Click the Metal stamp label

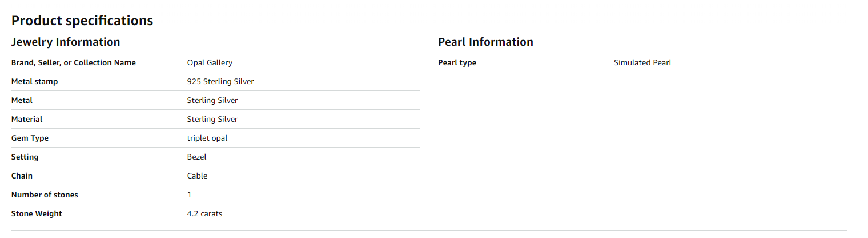point(35,81)
